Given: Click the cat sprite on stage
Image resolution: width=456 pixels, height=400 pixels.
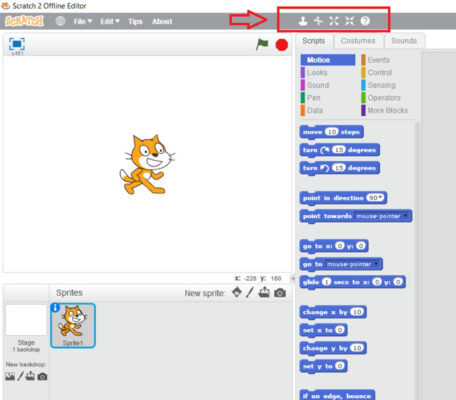Looking at the screenshot, I should [x=147, y=164].
